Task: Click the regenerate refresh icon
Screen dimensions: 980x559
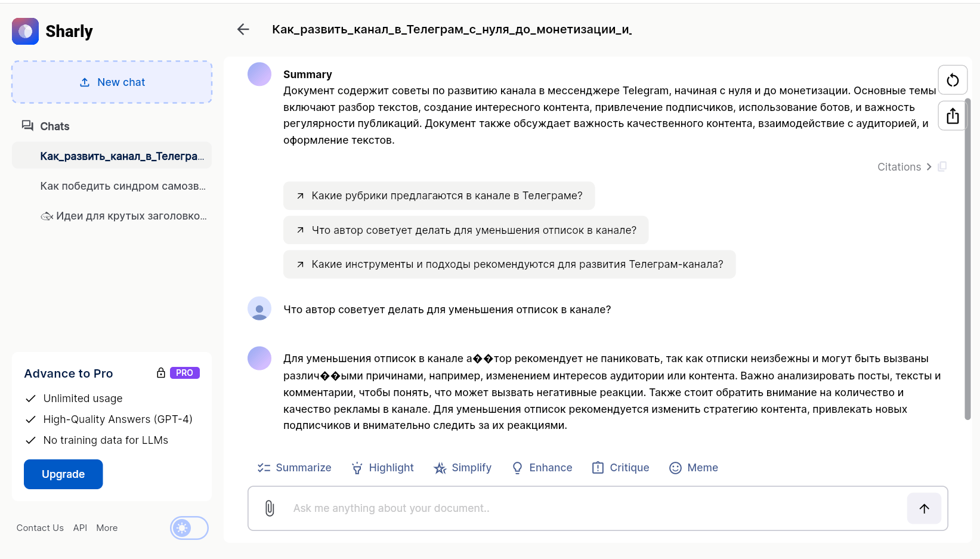Action: tap(953, 80)
